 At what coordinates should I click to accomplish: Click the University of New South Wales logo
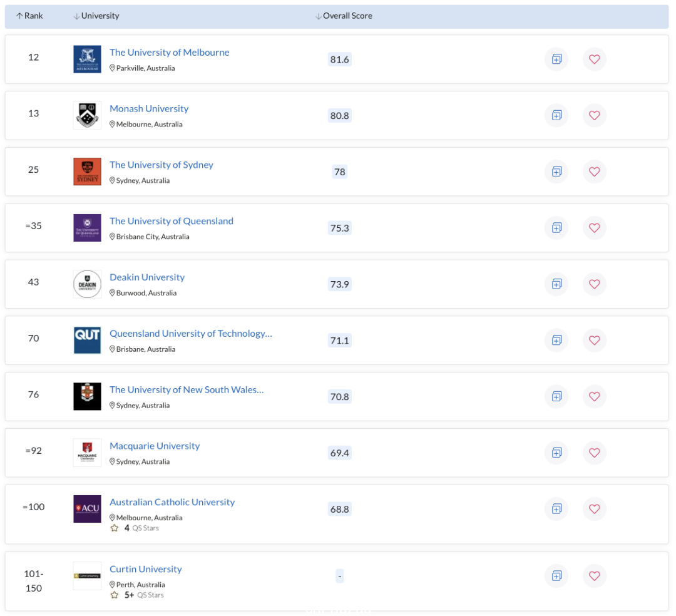87,396
